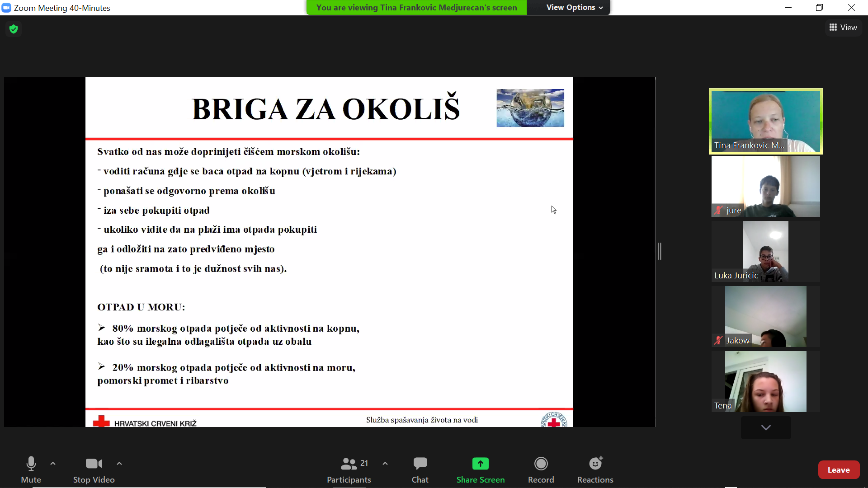Image resolution: width=868 pixels, height=488 pixels.
Task: Open audio options arrow beside Mute
Action: [53, 464]
